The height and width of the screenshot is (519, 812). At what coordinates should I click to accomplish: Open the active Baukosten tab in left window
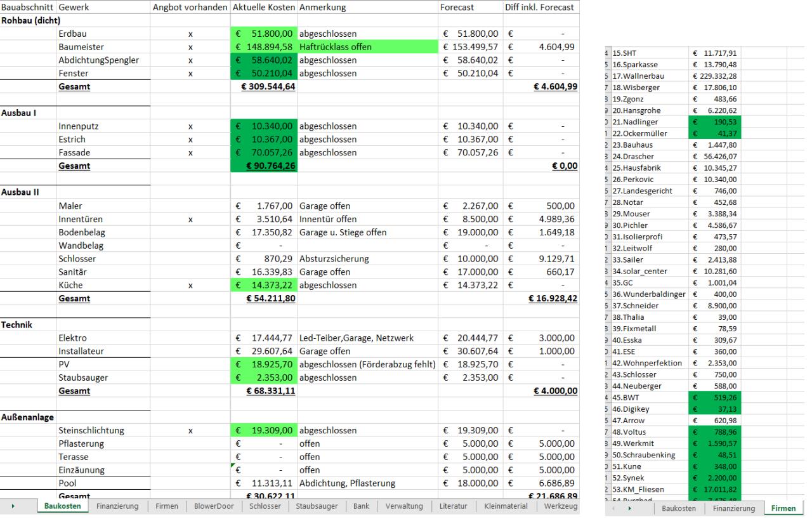(x=62, y=506)
